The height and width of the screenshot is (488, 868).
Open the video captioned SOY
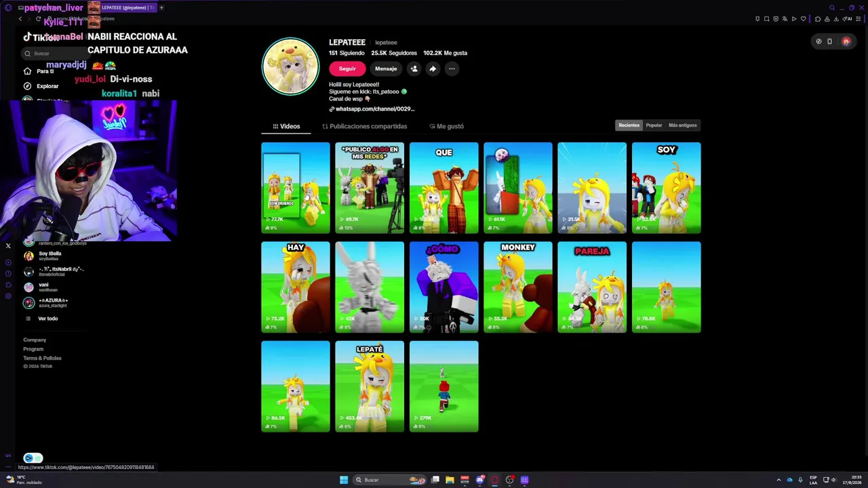pos(666,188)
